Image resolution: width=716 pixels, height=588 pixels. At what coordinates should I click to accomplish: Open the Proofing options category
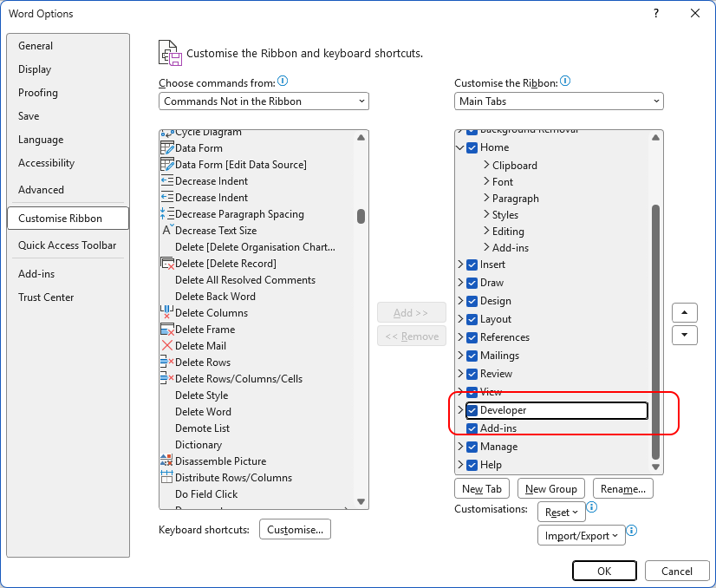(38, 93)
